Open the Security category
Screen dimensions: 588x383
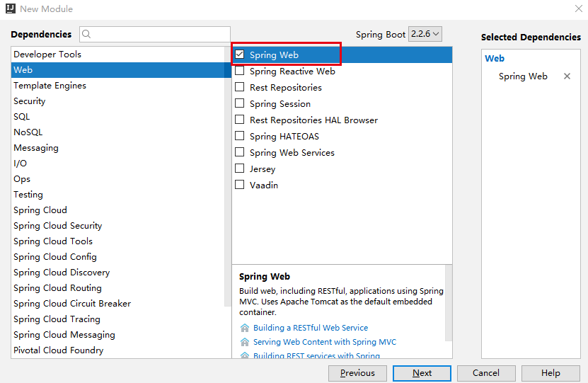tap(117, 101)
